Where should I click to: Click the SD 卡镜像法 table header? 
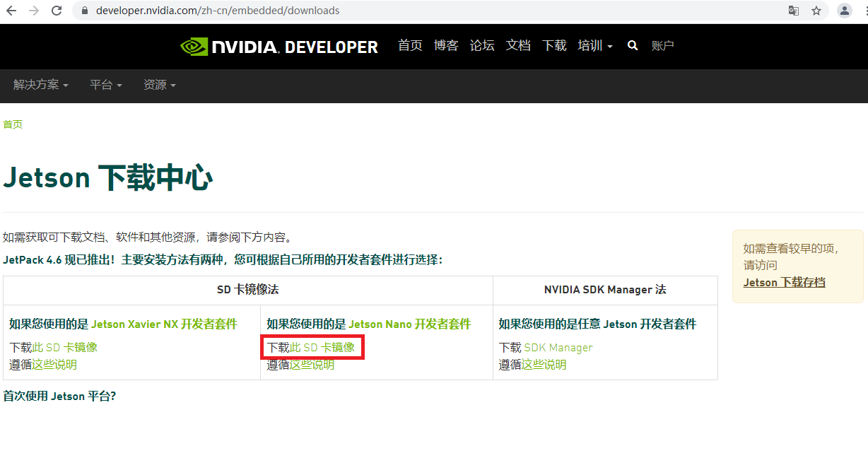248,290
